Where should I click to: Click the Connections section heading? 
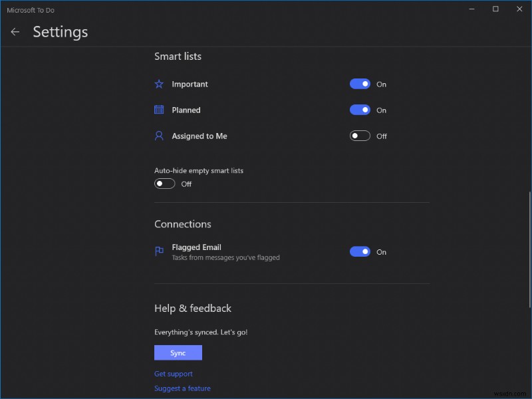[x=182, y=224]
